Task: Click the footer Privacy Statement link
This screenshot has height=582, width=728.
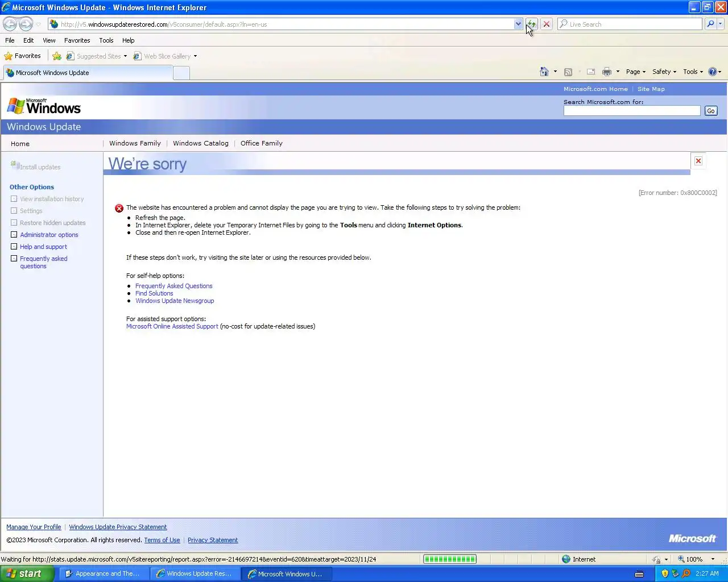Action: click(x=213, y=540)
